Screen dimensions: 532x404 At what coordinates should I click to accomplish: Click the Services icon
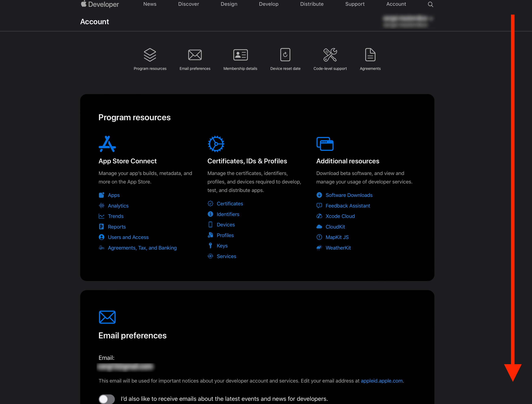pos(210,256)
